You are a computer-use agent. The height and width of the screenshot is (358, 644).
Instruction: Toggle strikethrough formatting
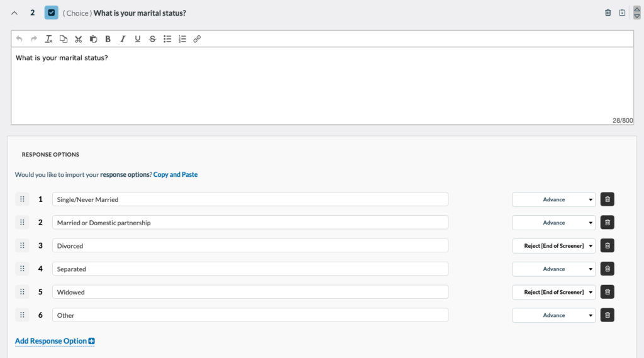pyautogui.click(x=152, y=39)
